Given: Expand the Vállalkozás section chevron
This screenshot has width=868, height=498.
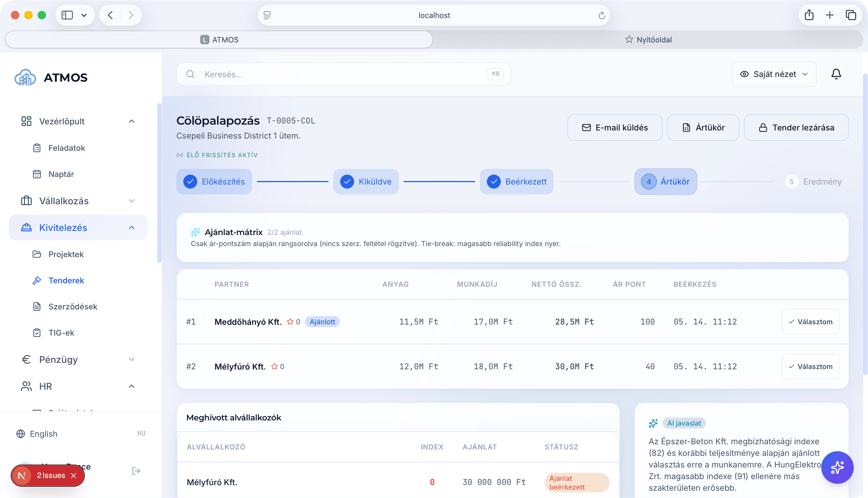Looking at the screenshot, I should tap(132, 201).
